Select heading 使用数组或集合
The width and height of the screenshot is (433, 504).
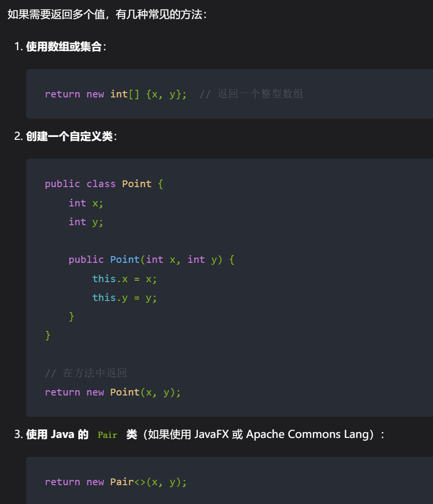[x=64, y=47]
